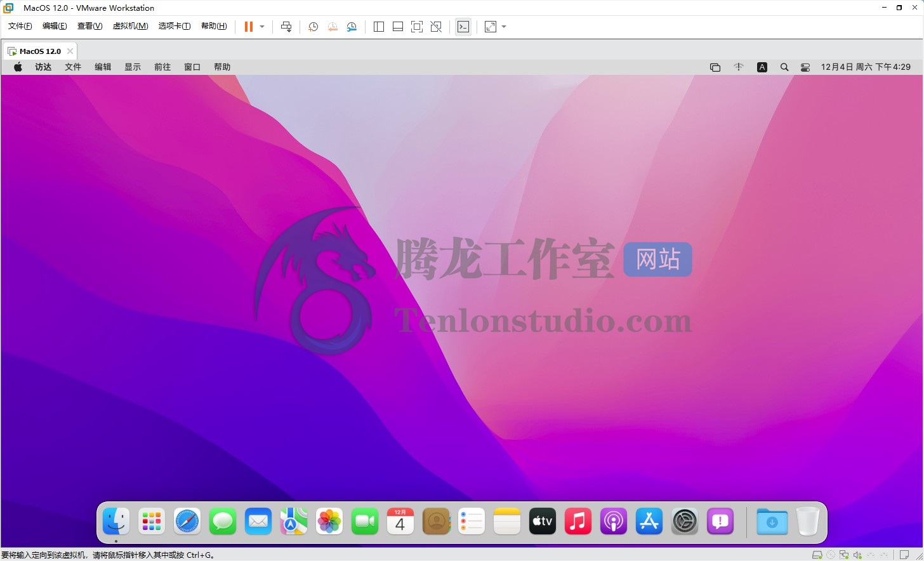Open Finder from the Dock
The image size is (924, 561).
116,522
